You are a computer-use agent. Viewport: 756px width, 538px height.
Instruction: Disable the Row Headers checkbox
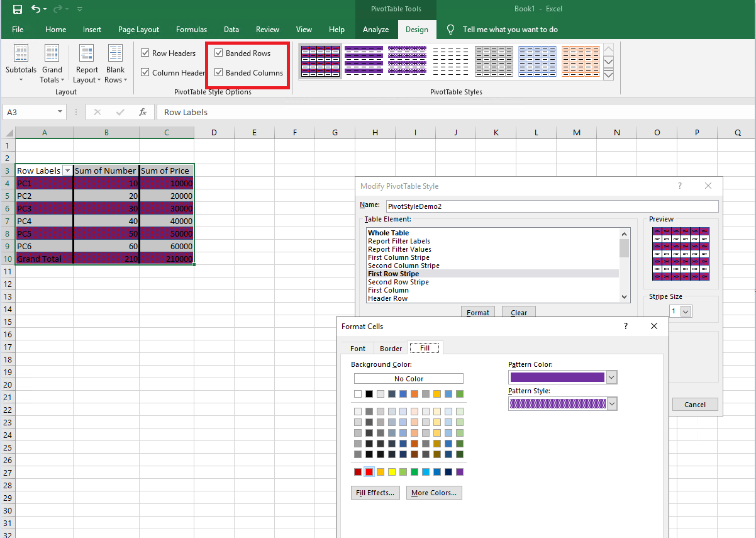point(145,53)
